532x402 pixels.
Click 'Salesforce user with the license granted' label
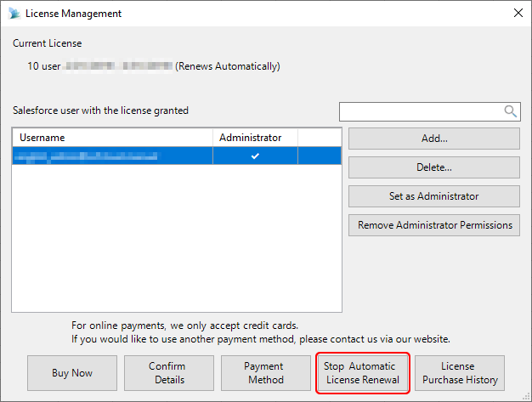[x=100, y=110]
